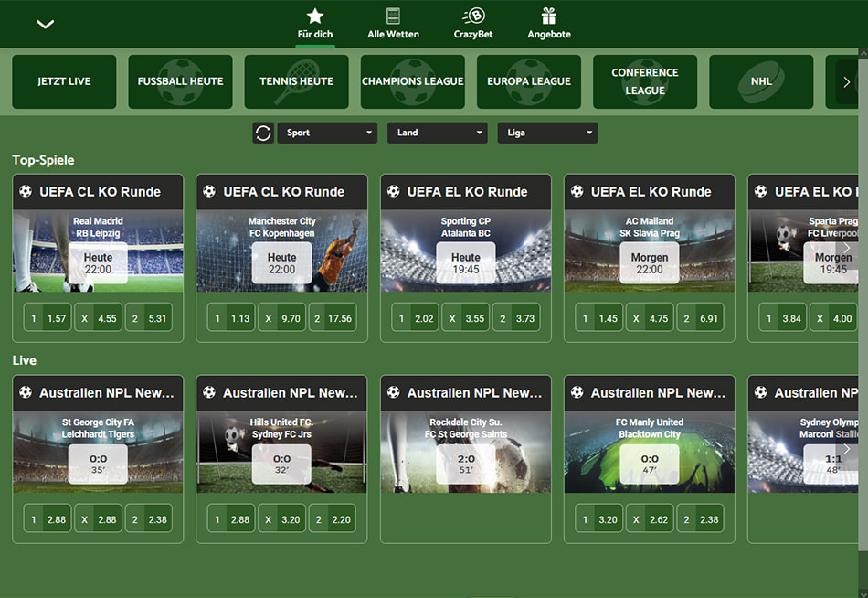Bet on Manchester City win at 1.13
The width and height of the screenshot is (868, 598).
231,319
